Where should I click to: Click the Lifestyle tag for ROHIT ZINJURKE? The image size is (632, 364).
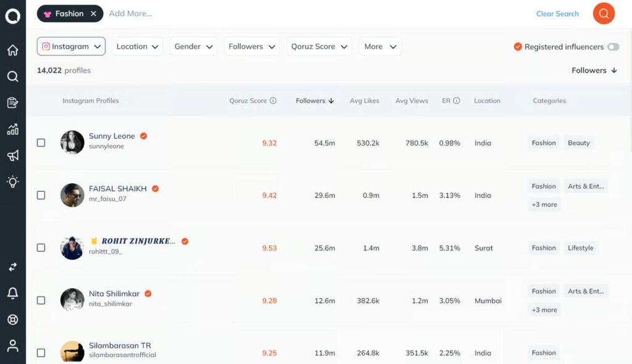[x=580, y=248]
